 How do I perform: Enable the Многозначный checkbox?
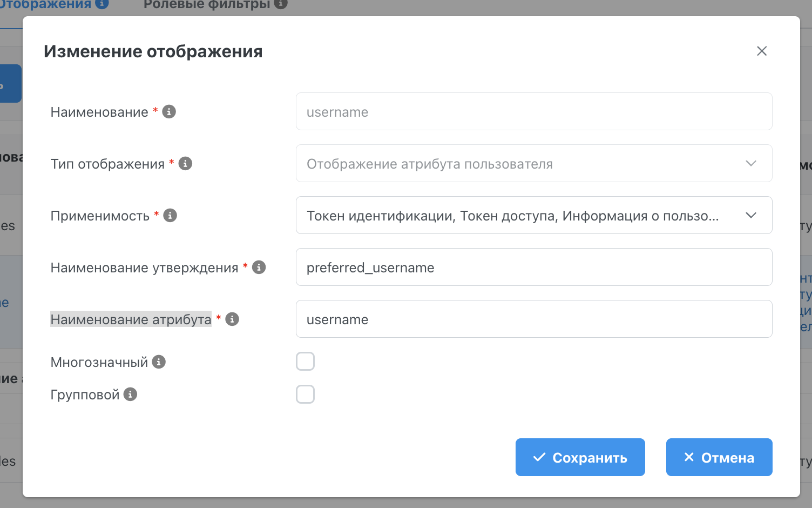(305, 361)
